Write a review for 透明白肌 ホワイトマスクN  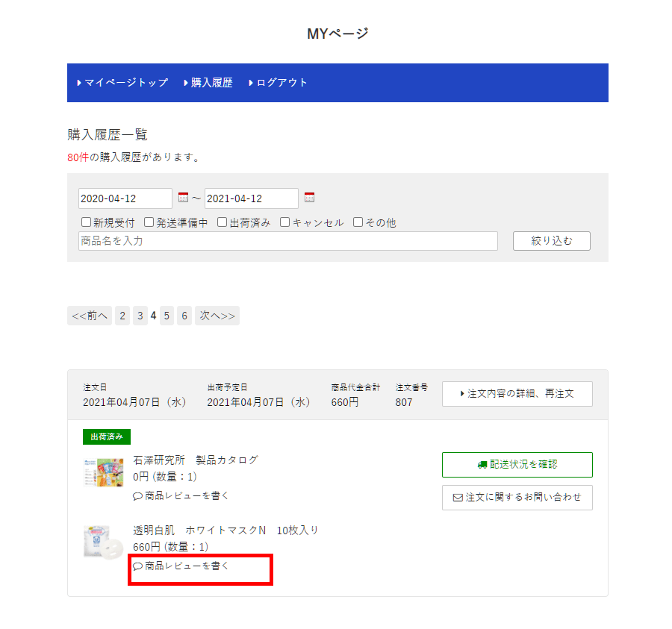coord(181,566)
